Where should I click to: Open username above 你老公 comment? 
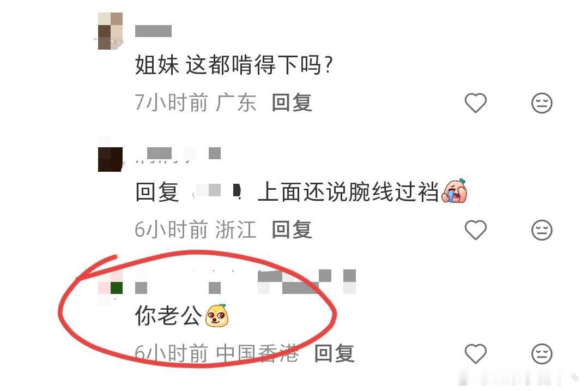click(x=245, y=282)
